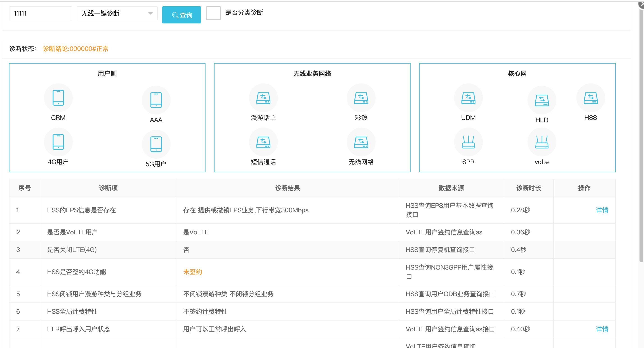Click the 未签约 result text

point(192,272)
